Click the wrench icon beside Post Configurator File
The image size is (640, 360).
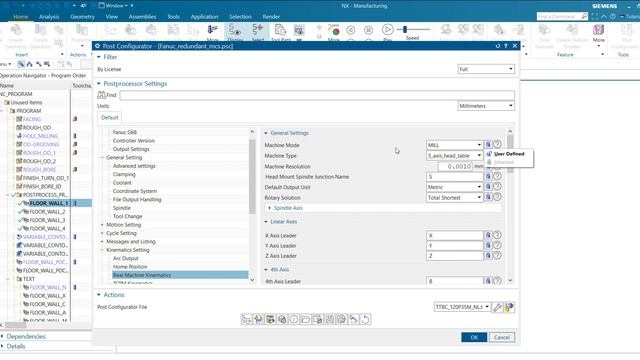click(497, 307)
